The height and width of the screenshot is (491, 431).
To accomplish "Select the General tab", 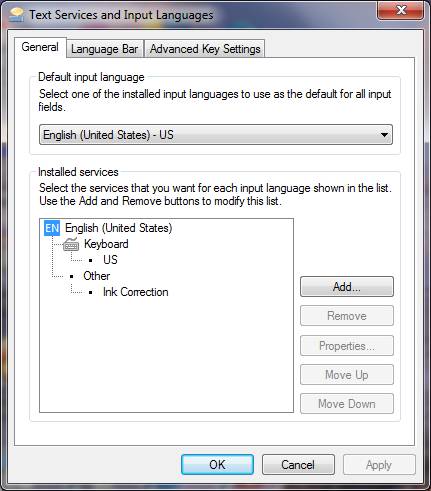I will pos(40,47).
